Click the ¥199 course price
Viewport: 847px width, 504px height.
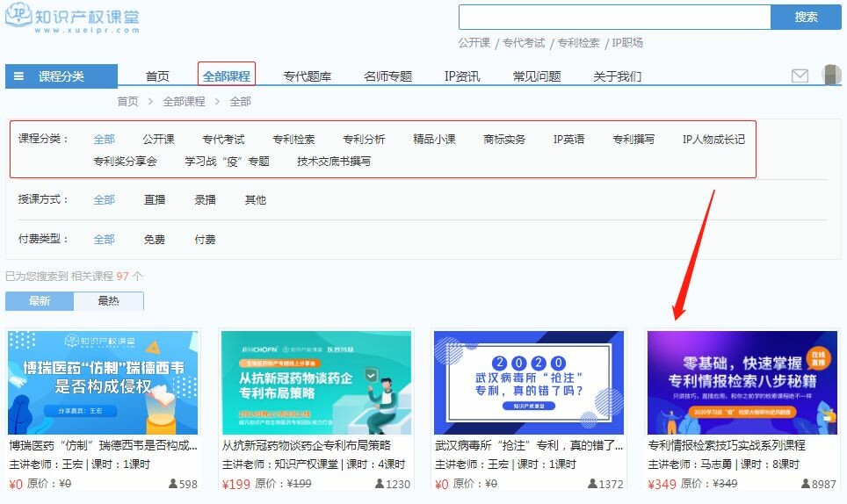(x=236, y=484)
